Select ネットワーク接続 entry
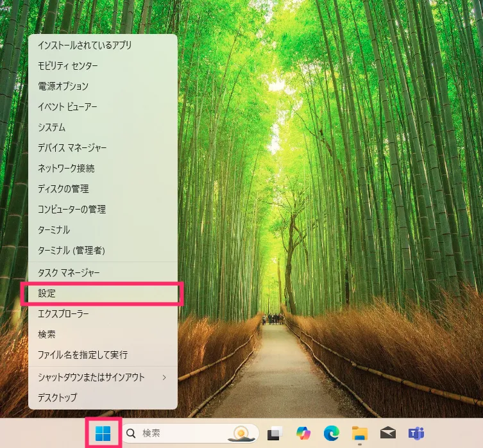Screen dimensions: 483x448 tap(103, 169)
